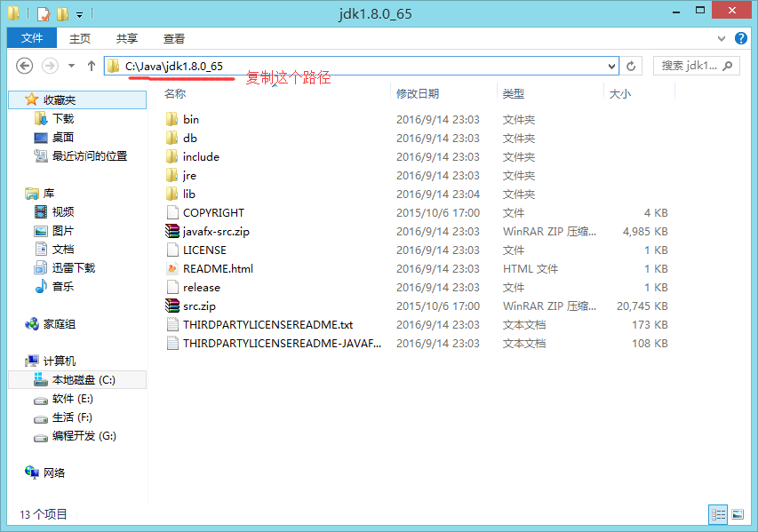Select the db folder icon

pyautogui.click(x=172, y=138)
